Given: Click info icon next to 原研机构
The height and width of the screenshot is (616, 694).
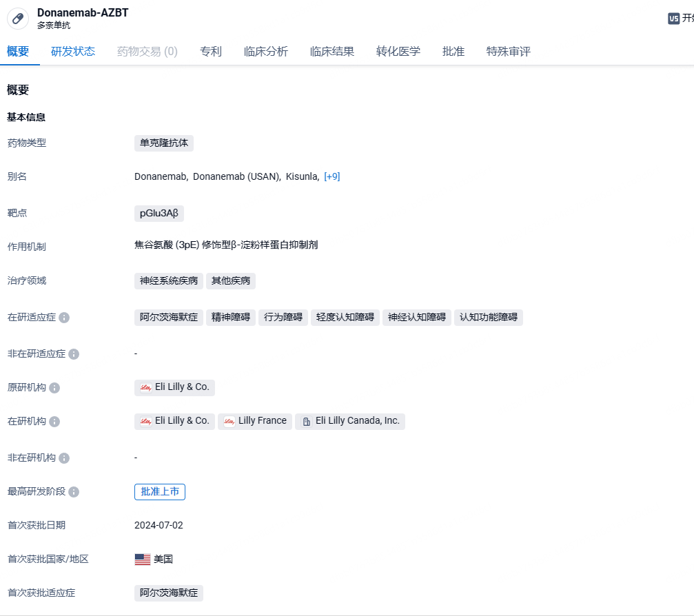Looking at the screenshot, I should click(54, 388).
